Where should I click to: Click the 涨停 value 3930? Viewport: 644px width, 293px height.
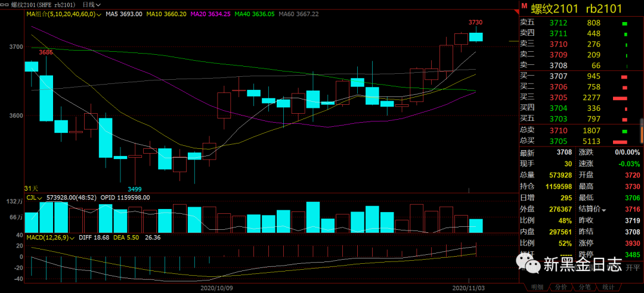tap(633, 244)
